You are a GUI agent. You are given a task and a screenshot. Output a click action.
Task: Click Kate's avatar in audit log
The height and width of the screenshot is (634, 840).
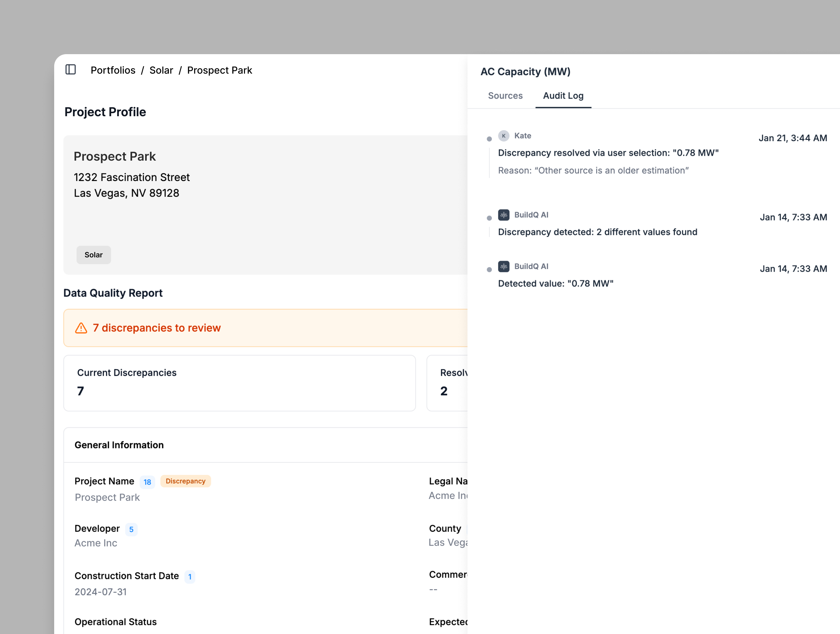pyautogui.click(x=504, y=136)
